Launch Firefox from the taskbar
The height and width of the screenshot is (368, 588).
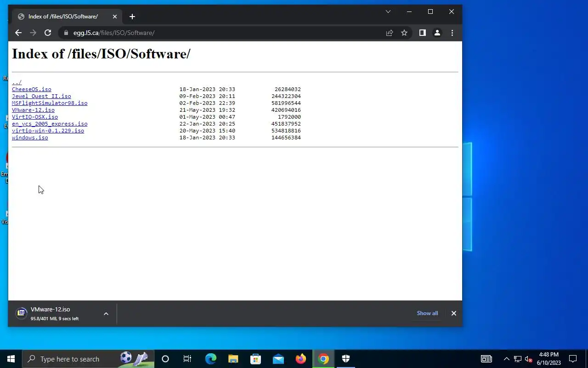[x=300, y=359]
